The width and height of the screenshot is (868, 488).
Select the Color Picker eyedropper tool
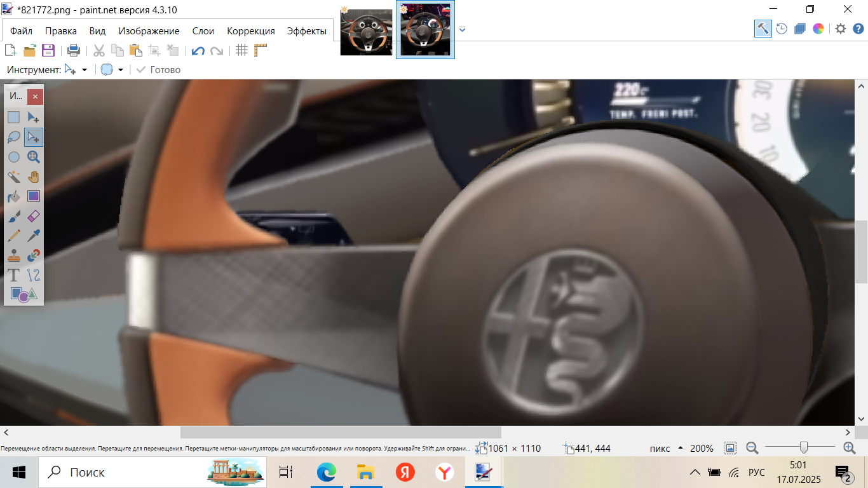(x=34, y=236)
